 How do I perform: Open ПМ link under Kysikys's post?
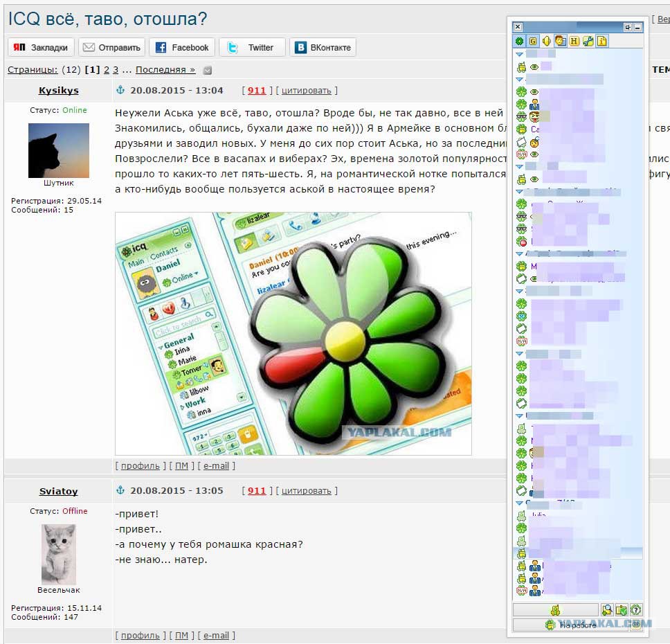[181, 465]
